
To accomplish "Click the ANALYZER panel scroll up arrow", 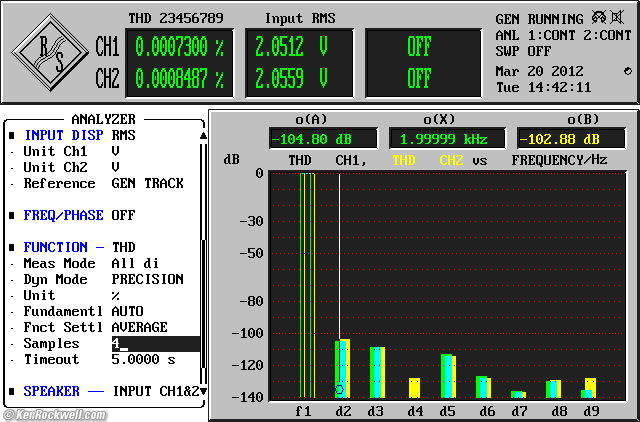I will tap(203, 135).
